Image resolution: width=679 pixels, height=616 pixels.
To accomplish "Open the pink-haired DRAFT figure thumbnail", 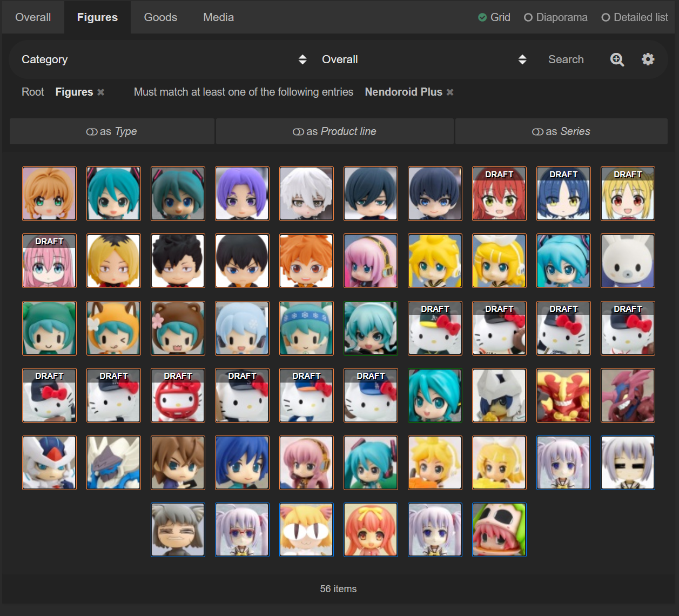I will coord(49,260).
